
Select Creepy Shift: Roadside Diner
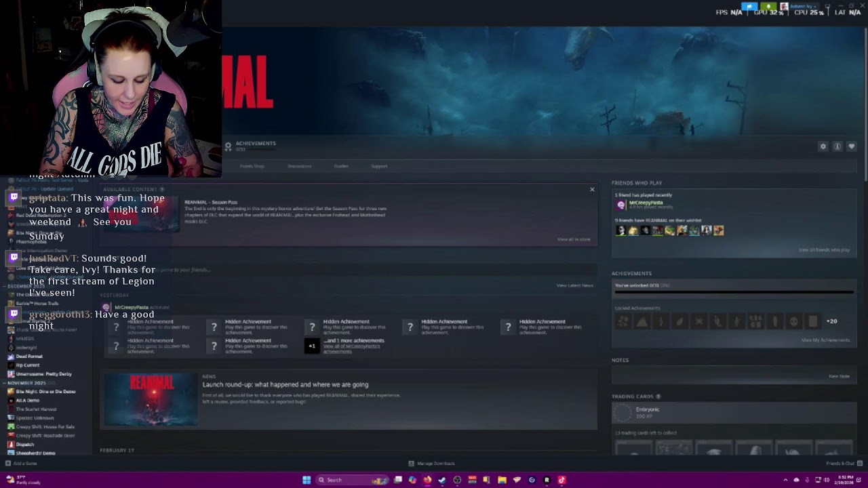click(45, 436)
